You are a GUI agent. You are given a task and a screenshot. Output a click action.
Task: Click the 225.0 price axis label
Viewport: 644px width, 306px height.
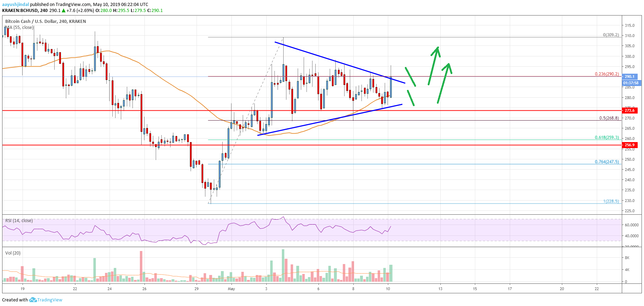pos(630,211)
